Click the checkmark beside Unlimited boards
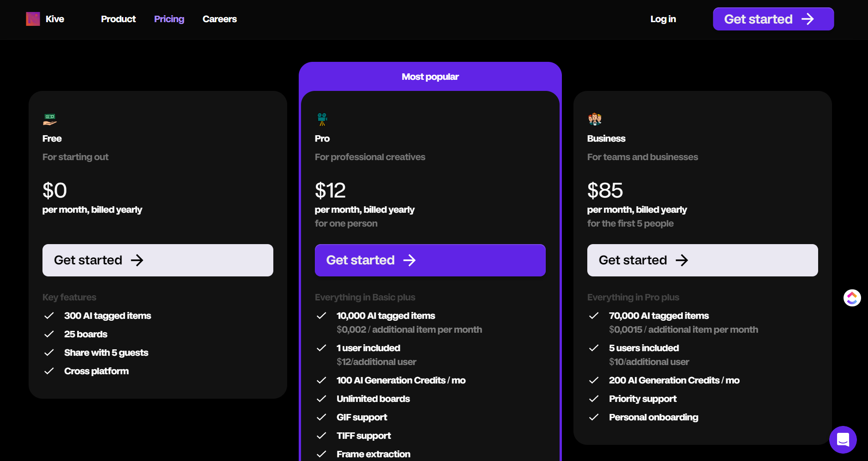Screen dimensions: 868x461 [321, 399]
